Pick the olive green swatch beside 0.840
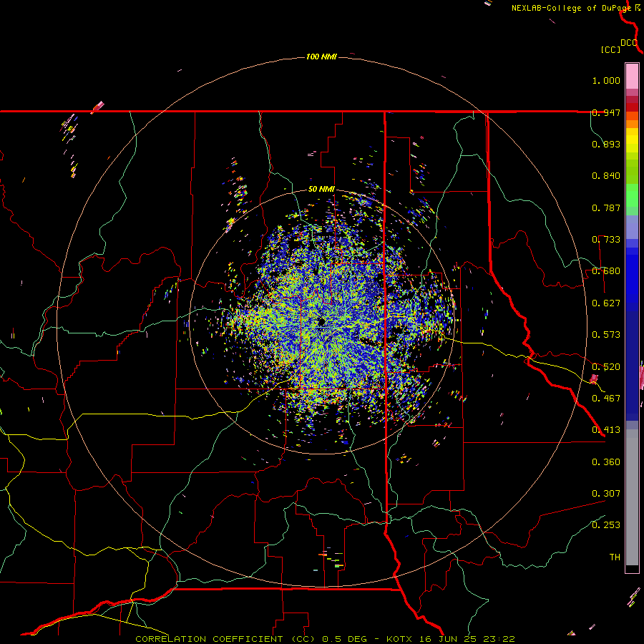644x644 pixels. coord(632,172)
